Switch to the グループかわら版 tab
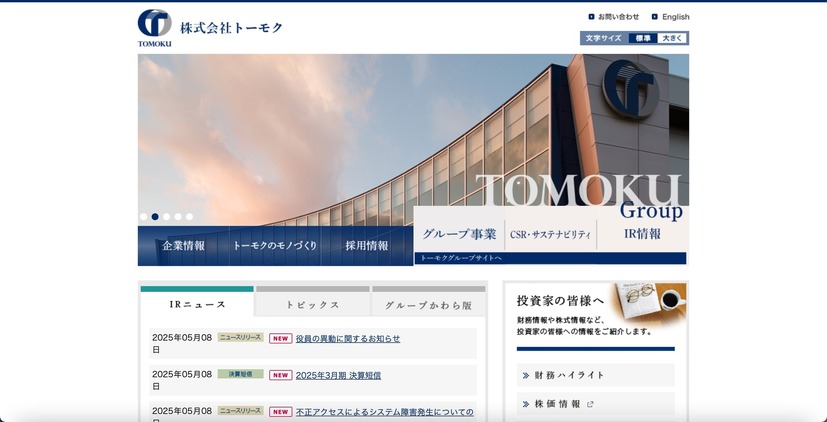Viewport: 827px width, 422px height. [428, 305]
